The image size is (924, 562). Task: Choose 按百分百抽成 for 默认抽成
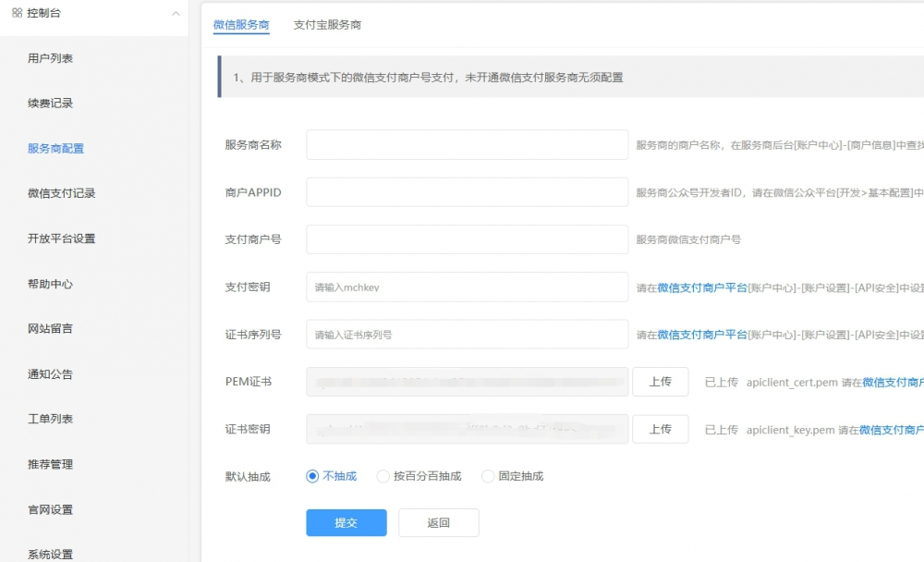click(x=383, y=476)
